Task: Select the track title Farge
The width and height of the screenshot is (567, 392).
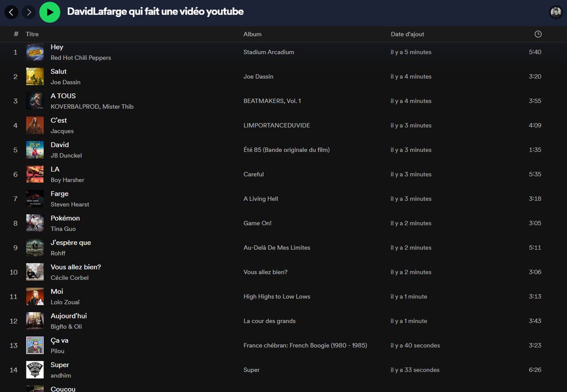Action: point(60,194)
